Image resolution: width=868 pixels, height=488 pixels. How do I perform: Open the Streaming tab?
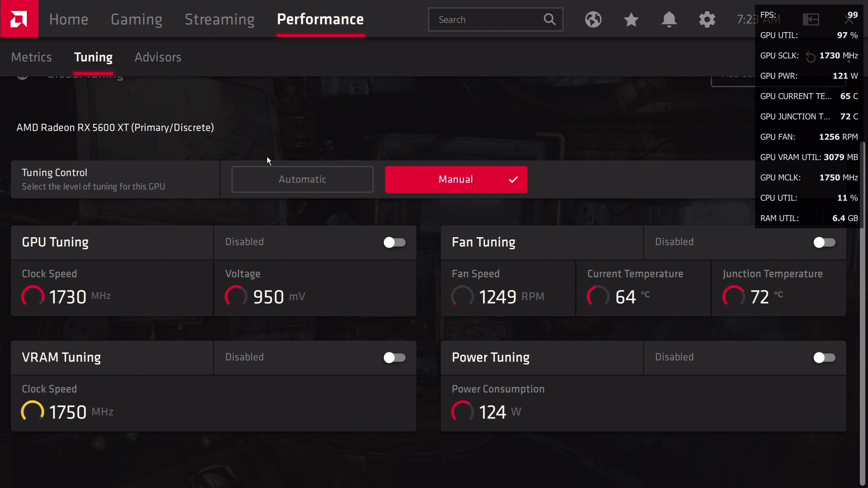click(220, 19)
